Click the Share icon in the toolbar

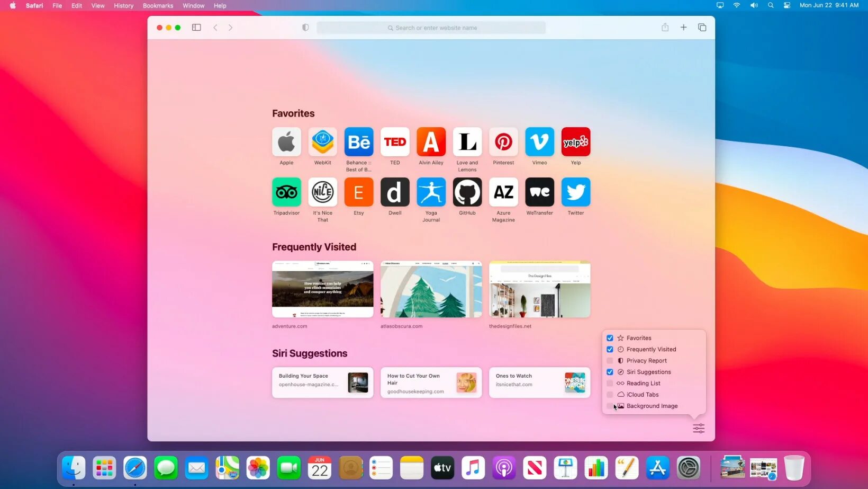[665, 27]
